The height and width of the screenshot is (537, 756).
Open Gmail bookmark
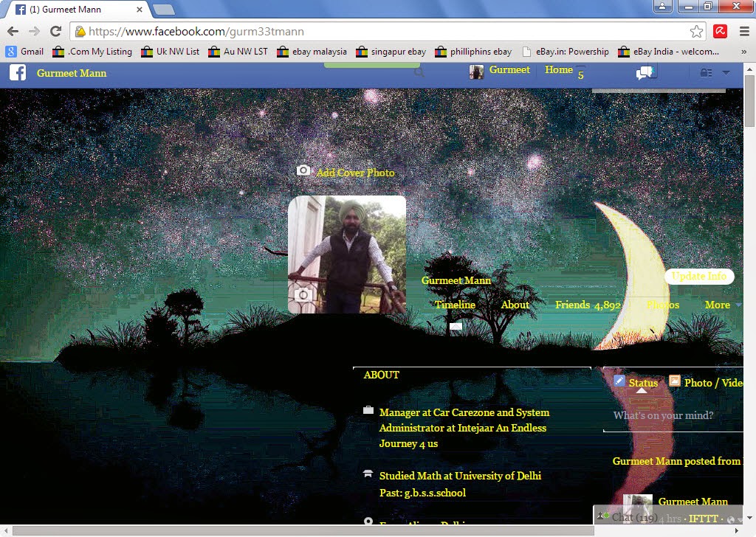[x=25, y=52]
